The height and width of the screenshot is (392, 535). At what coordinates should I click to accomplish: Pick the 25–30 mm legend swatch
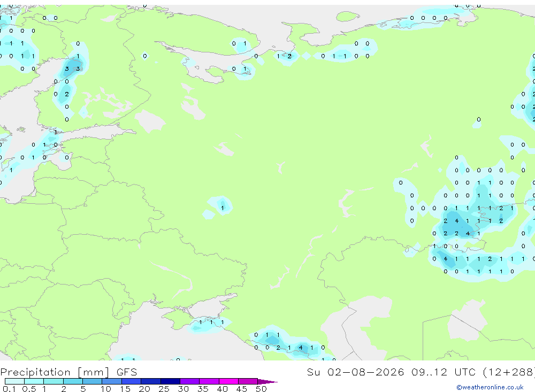(170, 381)
